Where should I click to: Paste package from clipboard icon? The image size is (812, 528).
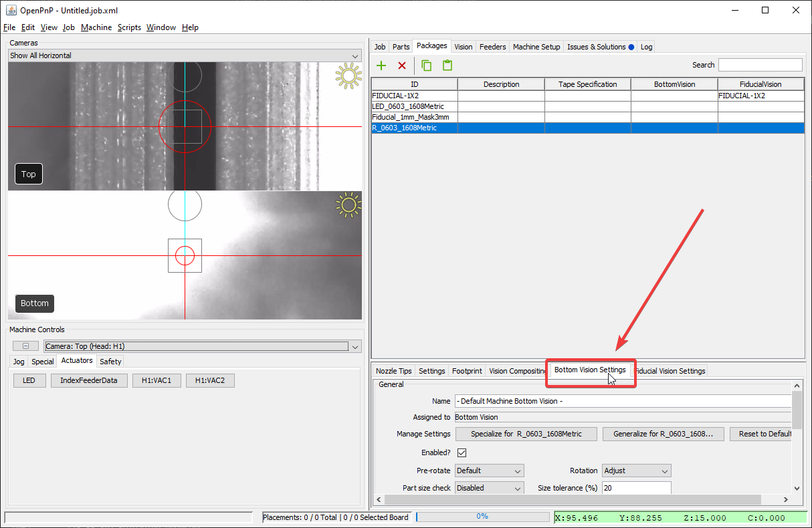pyautogui.click(x=447, y=65)
